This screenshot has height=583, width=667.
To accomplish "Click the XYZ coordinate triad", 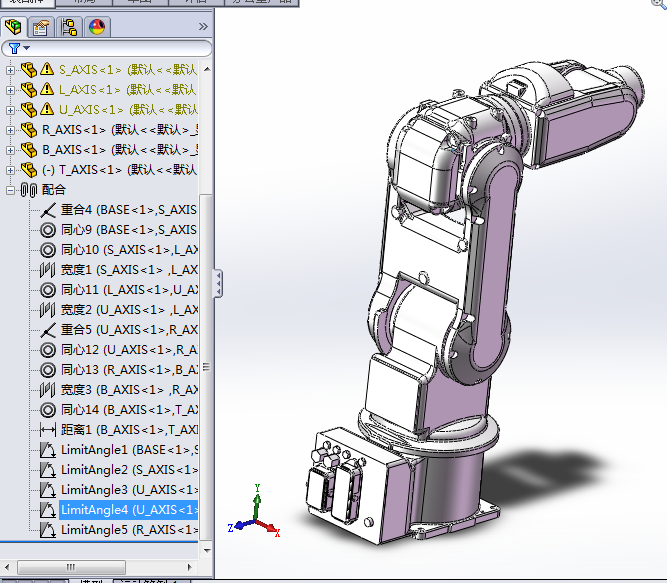I will (x=254, y=512).
